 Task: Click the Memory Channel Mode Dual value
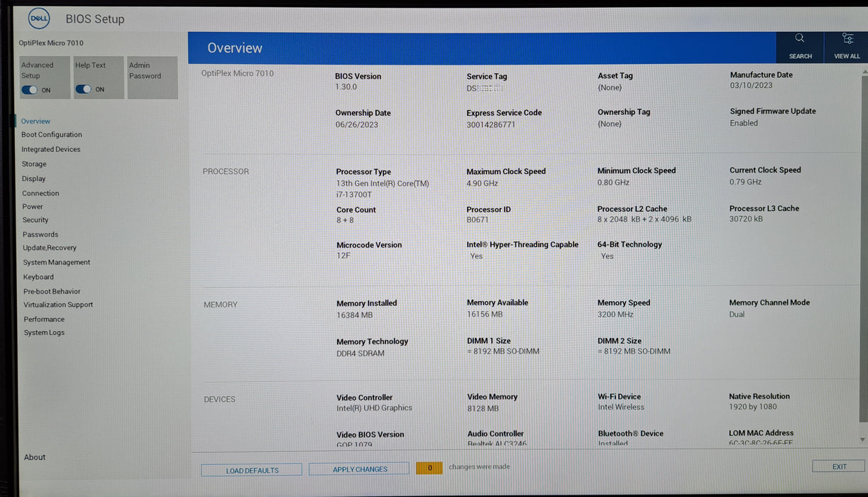737,315
